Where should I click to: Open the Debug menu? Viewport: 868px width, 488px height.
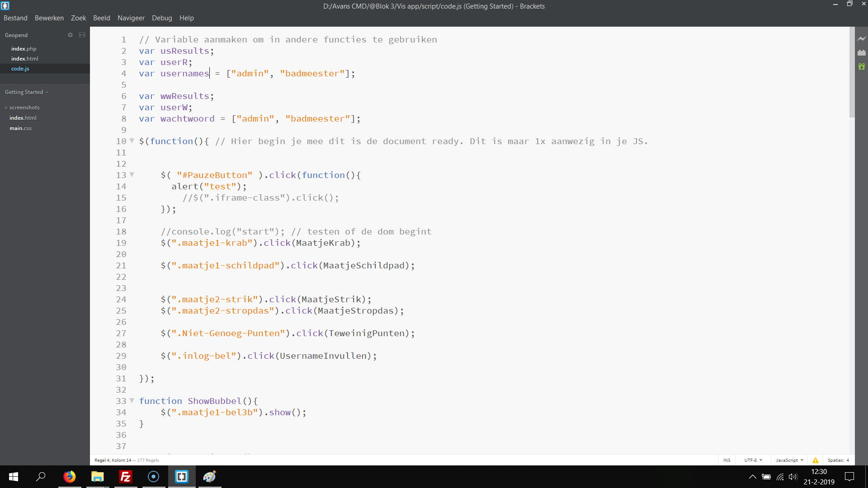click(162, 18)
